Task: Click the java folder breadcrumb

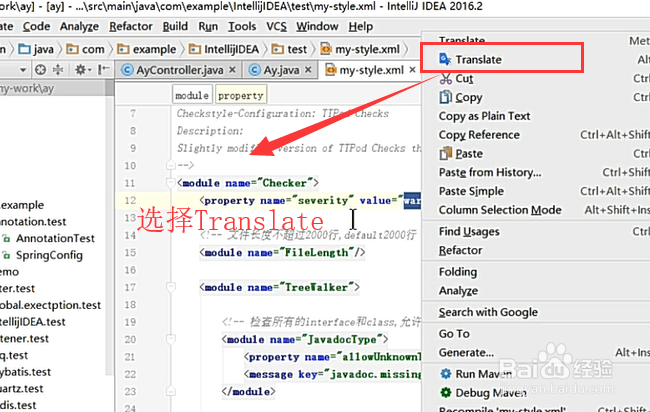Action: click(x=36, y=50)
